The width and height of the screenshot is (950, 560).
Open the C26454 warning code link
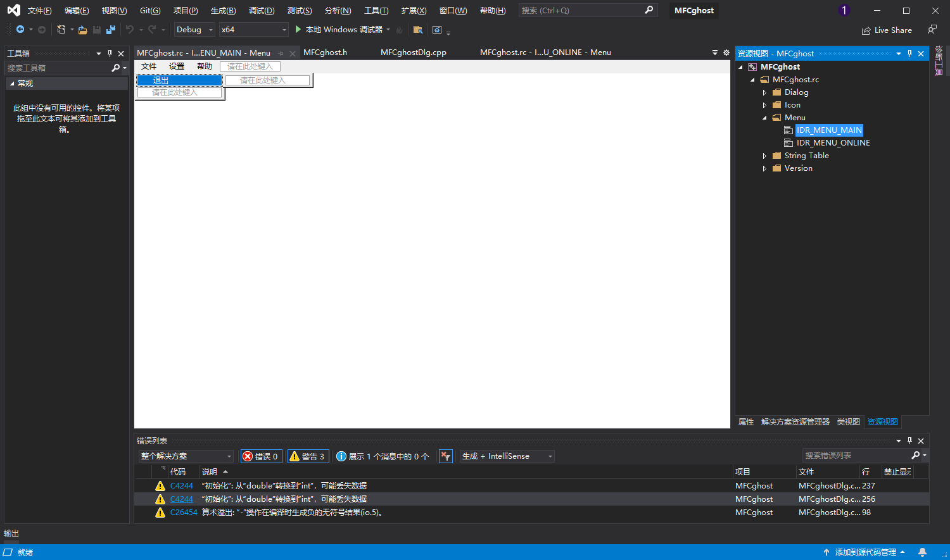[184, 513]
